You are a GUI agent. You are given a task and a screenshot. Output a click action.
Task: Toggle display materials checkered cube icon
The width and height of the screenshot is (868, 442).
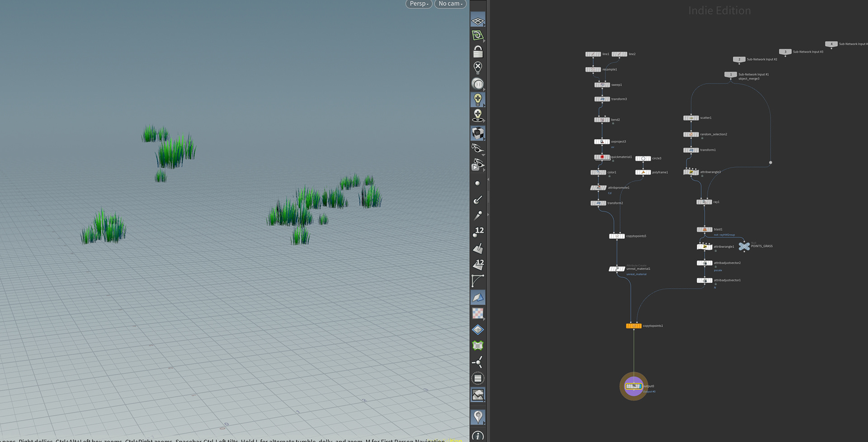point(478,133)
